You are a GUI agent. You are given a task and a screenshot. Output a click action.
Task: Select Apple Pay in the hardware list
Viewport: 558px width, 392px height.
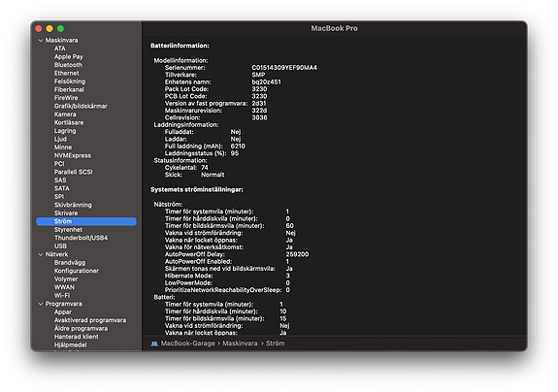[68, 56]
